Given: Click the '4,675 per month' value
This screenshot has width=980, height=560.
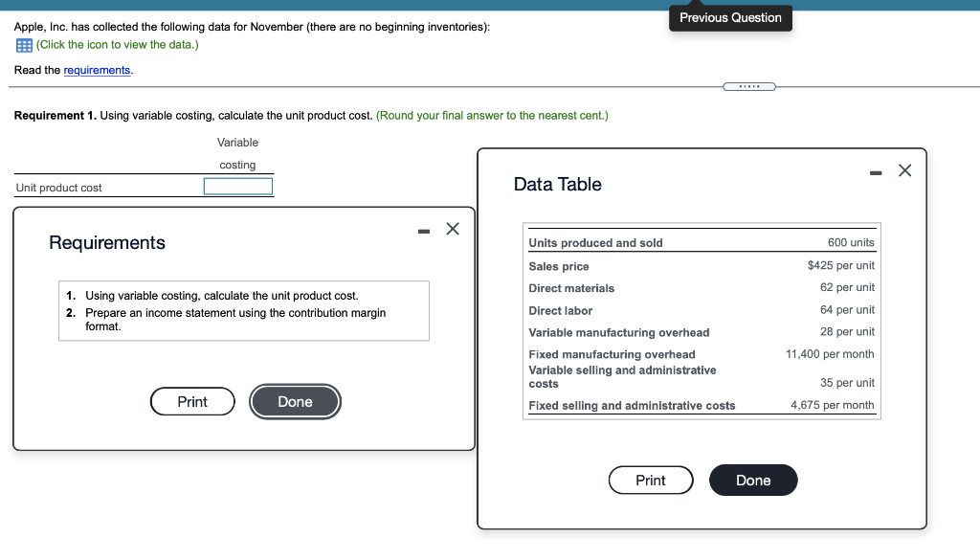Looking at the screenshot, I should 832,405.
